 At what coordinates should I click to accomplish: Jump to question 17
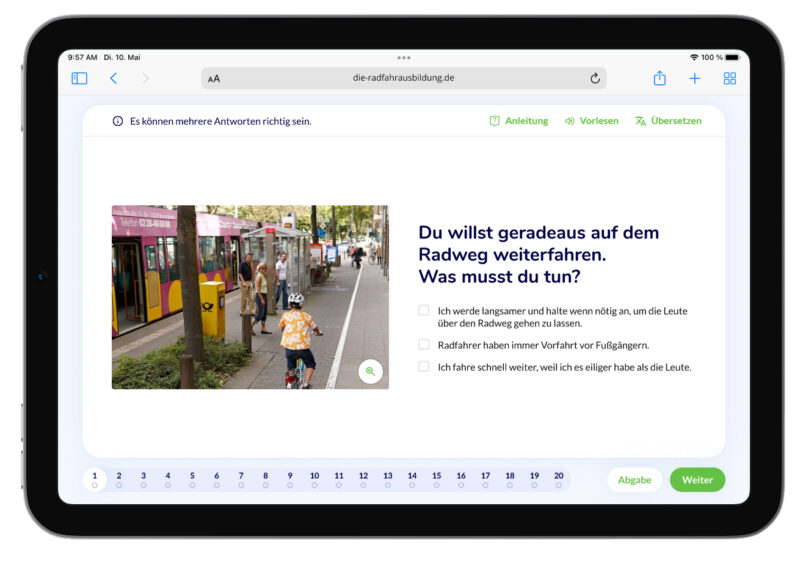pos(485,479)
